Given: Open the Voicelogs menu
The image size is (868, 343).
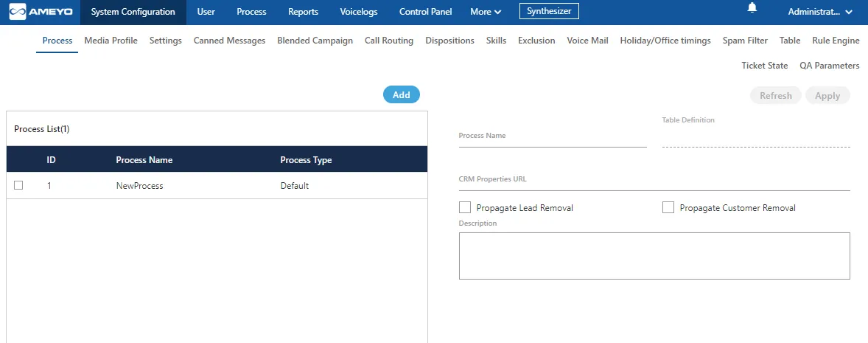Looking at the screenshot, I should coord(359,12).
